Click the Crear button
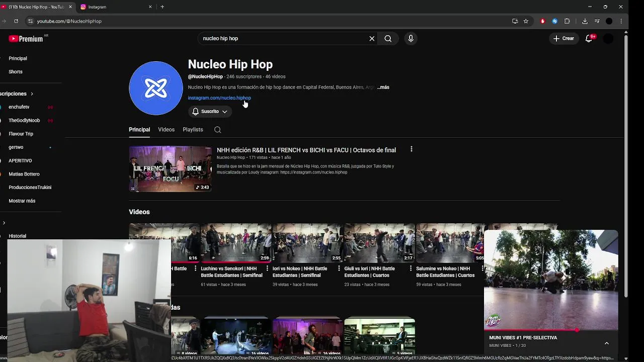644x362 pixels. click(x=563, y=38)
